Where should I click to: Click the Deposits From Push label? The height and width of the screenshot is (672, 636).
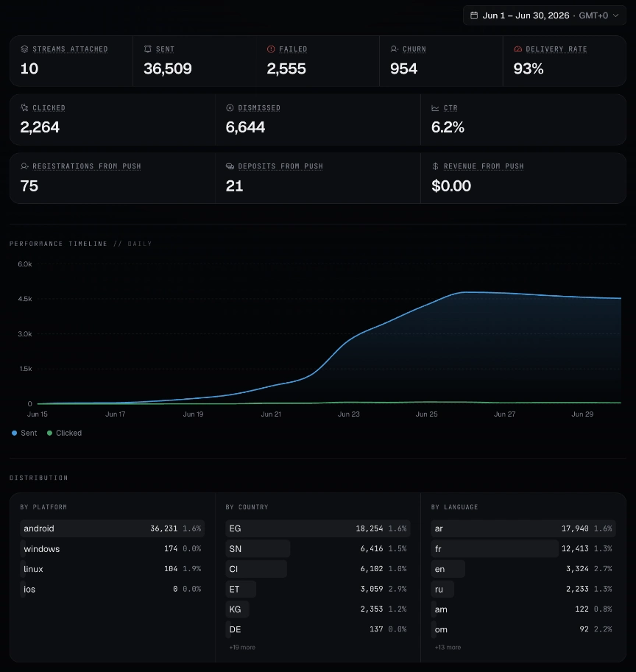[x=280, y=166]
